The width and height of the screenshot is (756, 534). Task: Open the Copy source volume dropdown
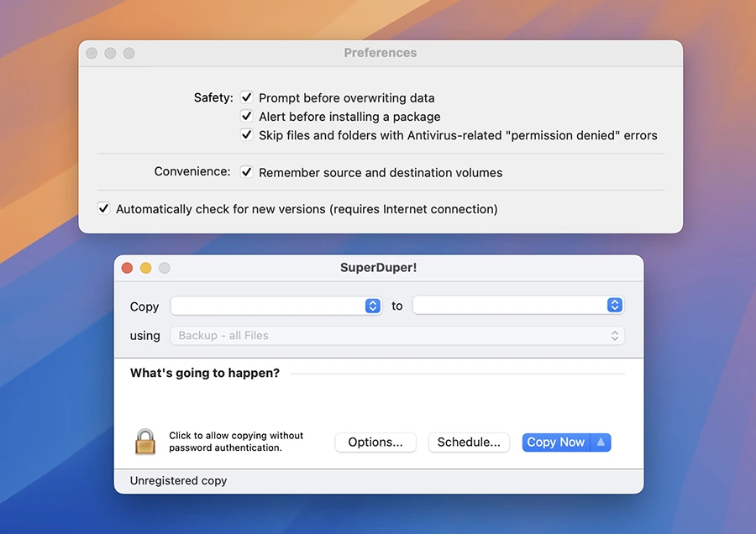pos(276,306)
